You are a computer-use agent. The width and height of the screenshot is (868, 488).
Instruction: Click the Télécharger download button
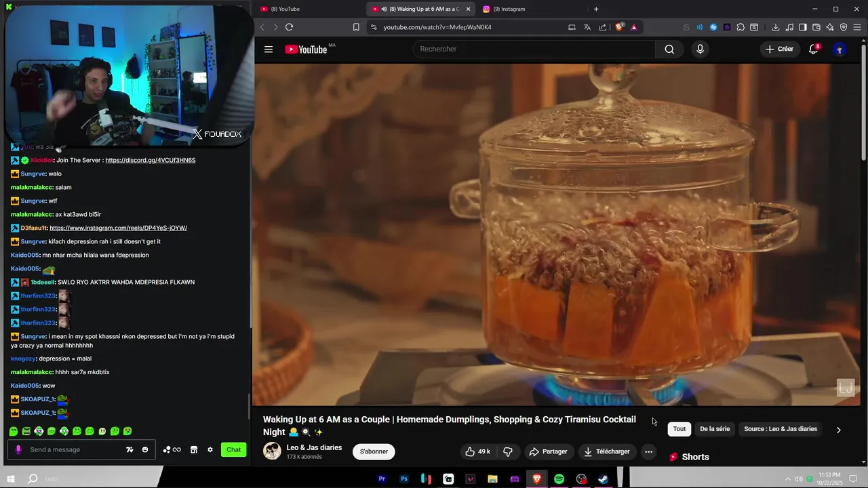click(607, 451)
